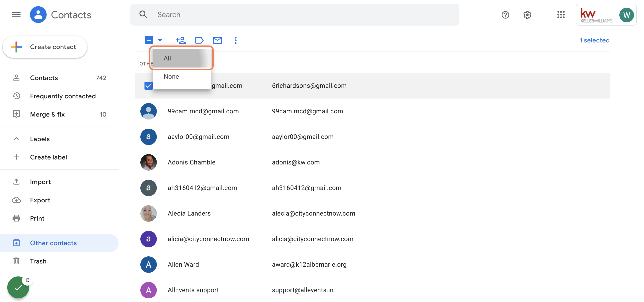This screenshot has height=302, width=644.
Task: Open Help menu question mark icon
Action: coord(505,15)
